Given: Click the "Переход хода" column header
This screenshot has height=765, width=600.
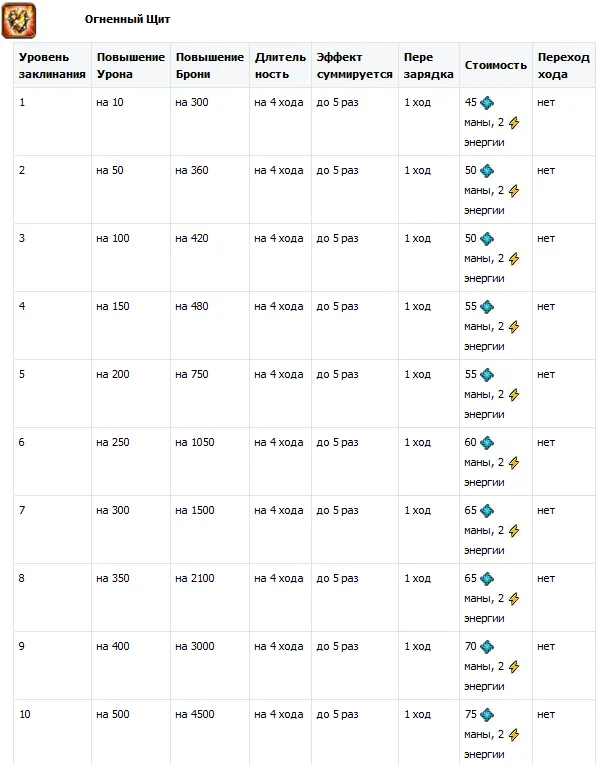Looking at the screenshot, I should pyautogui.click(x=560, y=66).
